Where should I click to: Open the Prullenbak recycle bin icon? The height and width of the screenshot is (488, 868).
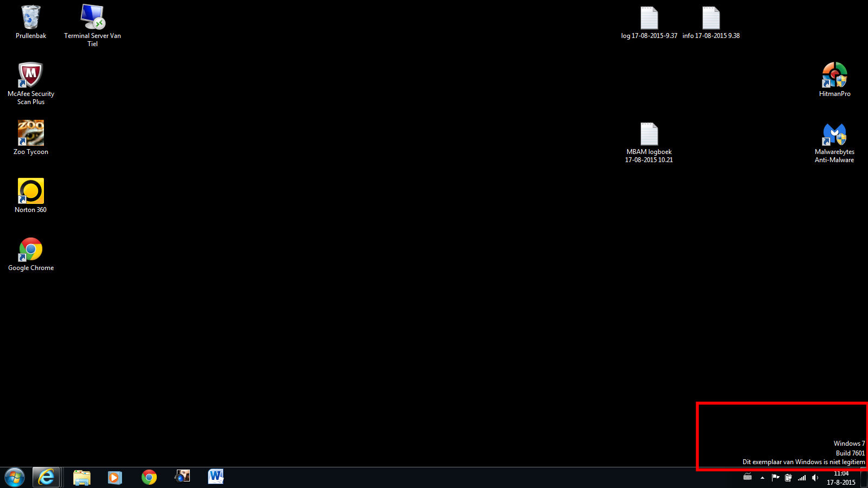31,18
